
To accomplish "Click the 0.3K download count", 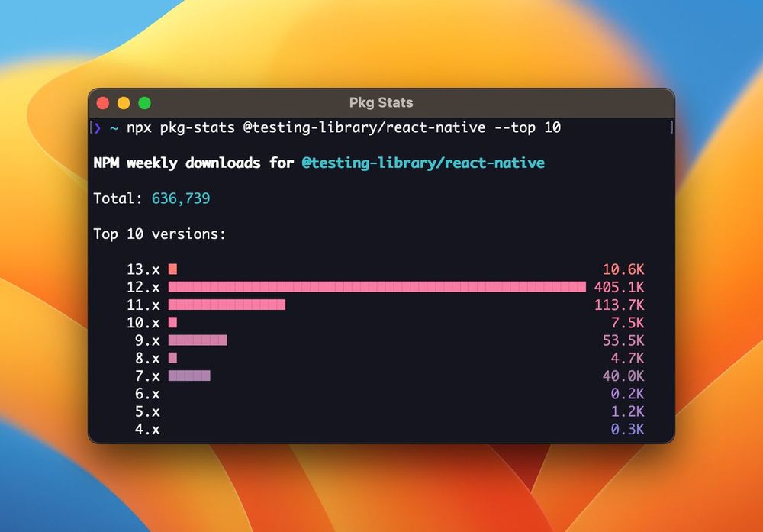I will (628, 429).
